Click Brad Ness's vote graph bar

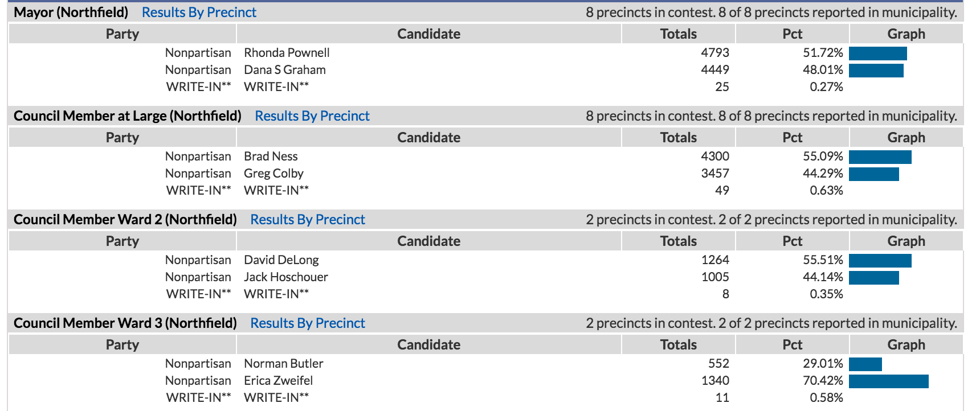880,157
